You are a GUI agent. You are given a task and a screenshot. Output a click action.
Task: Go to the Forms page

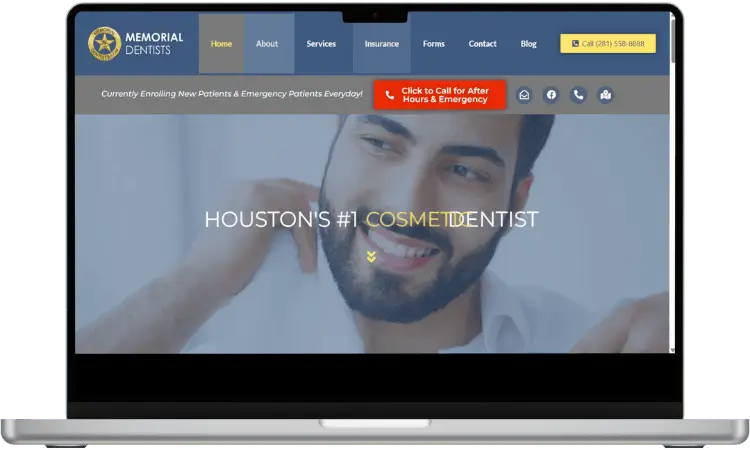[433, 44]
